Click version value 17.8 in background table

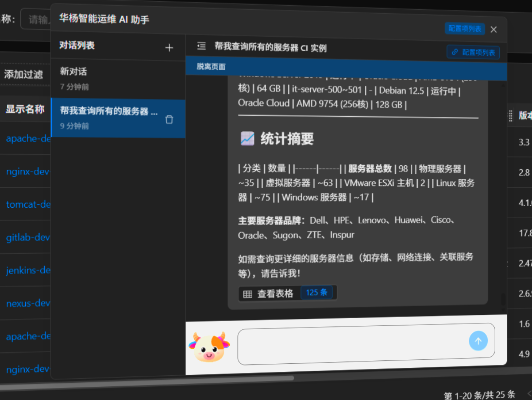coord(525,233)
